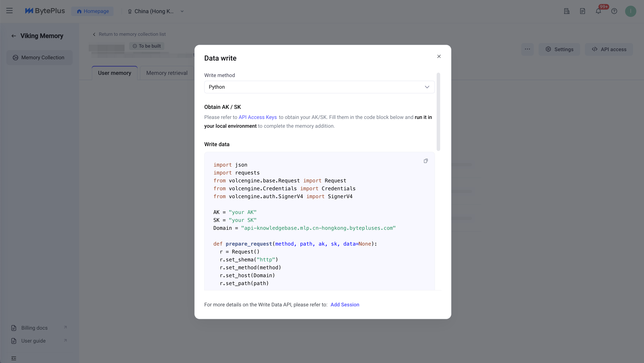Select the User memory tab

coord(114,73)
